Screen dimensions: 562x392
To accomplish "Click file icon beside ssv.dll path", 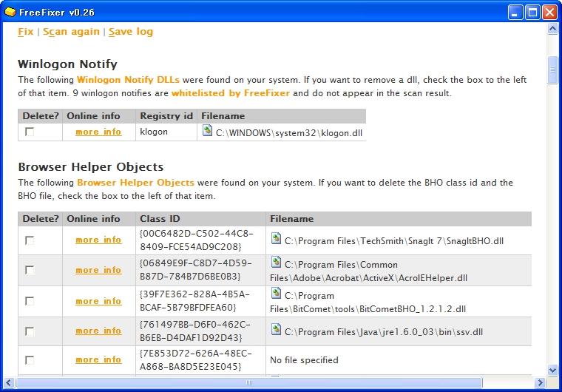I will click(x=276, y=329).
